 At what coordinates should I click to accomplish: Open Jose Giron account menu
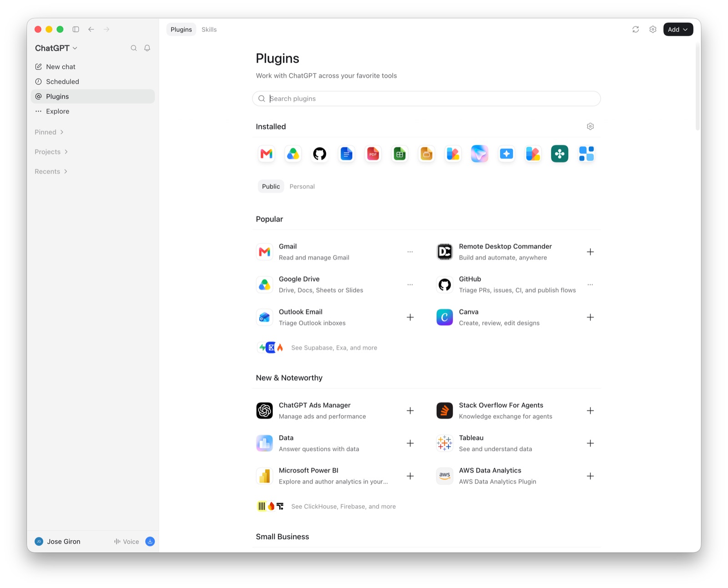point(58,542)
